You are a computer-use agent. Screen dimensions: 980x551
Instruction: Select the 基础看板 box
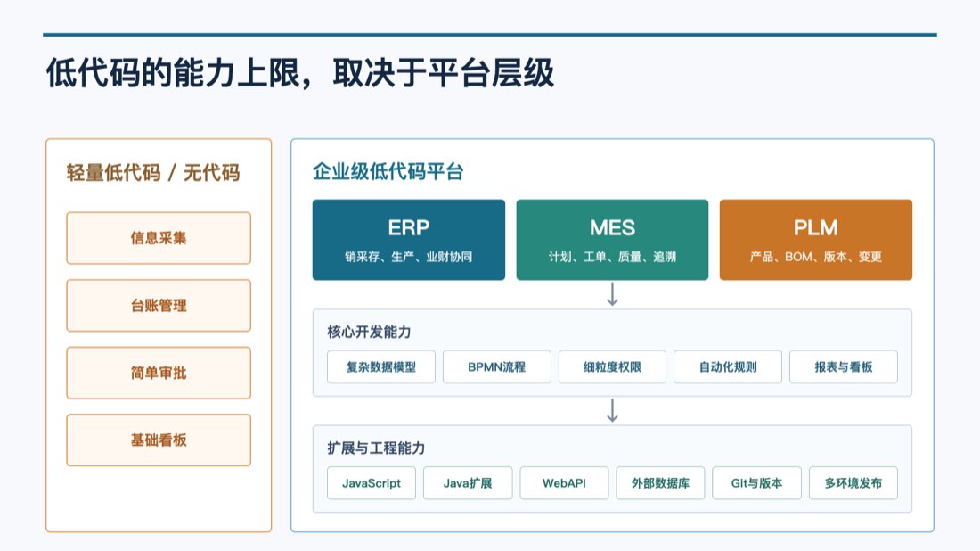(x=159, y=440)
